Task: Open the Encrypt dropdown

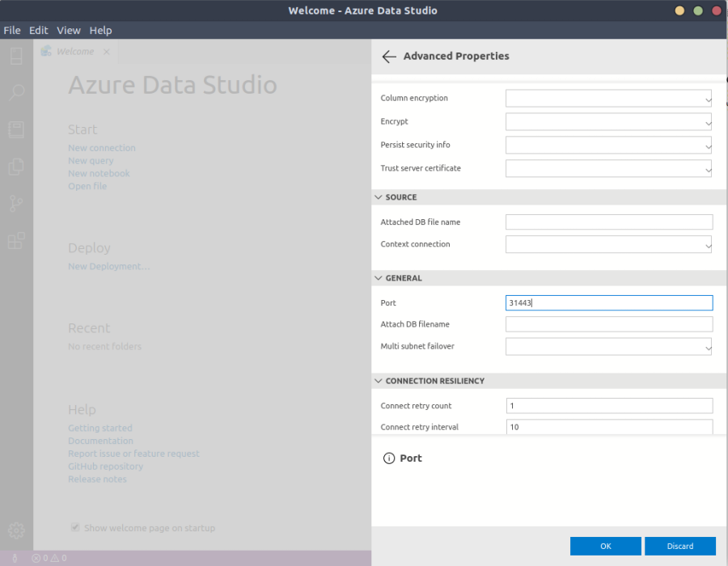Action: coord(608,122)
